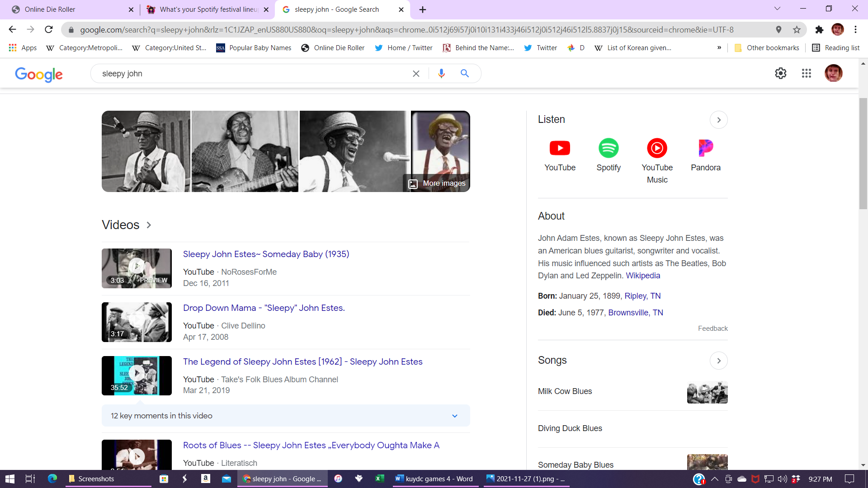868x488 pixels.
Task: Open Google settings gear
Action: tap(780, 73)
